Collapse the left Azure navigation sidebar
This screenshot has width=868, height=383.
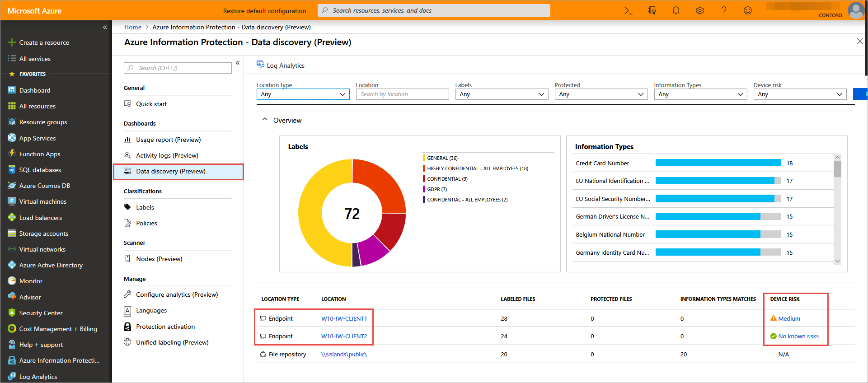(105, 27)
